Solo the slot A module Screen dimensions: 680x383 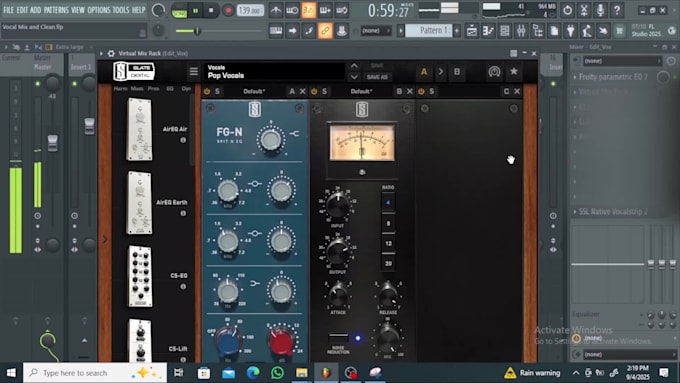coord(217,91)
